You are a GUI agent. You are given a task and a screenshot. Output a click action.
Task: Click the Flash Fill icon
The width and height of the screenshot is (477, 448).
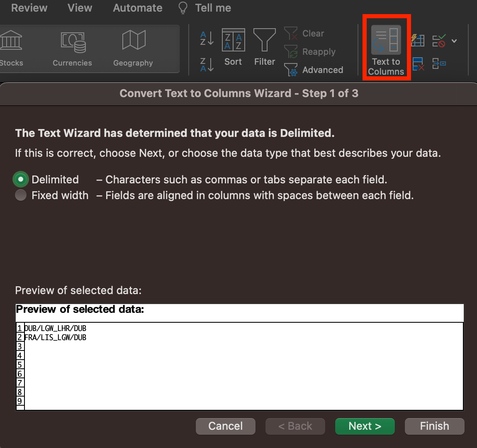(x=418, y=40)
